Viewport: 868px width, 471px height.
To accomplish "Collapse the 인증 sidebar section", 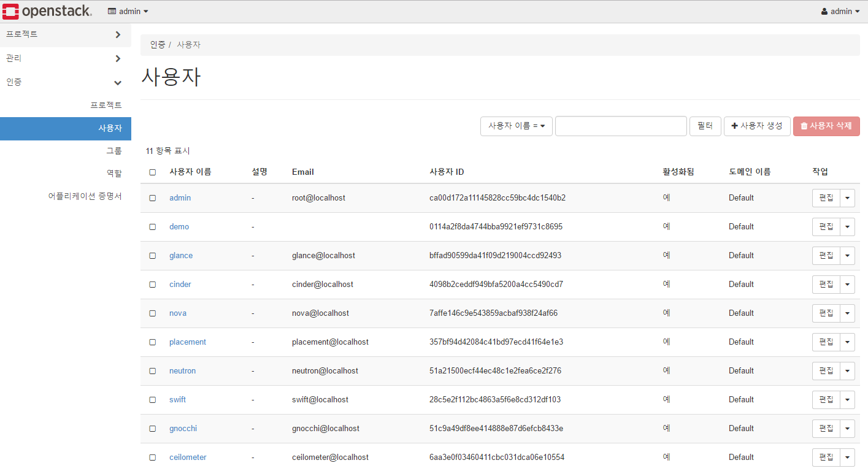I will click(65, 82).
